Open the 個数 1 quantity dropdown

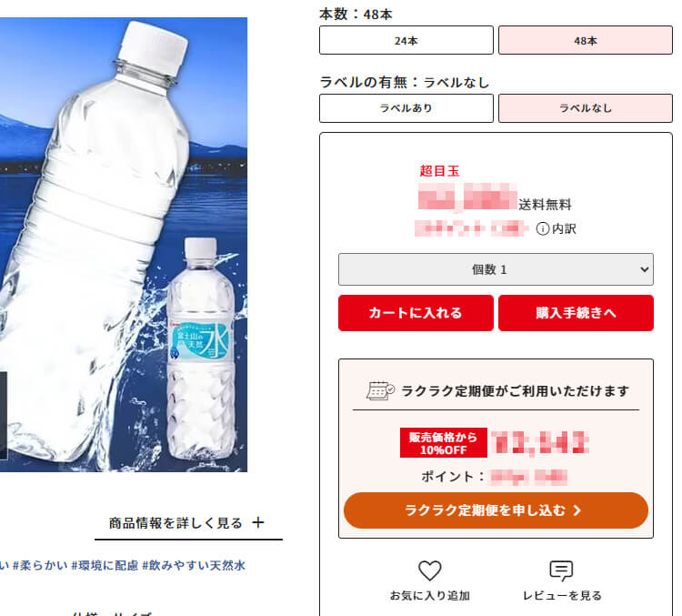[x=496, y=269]
